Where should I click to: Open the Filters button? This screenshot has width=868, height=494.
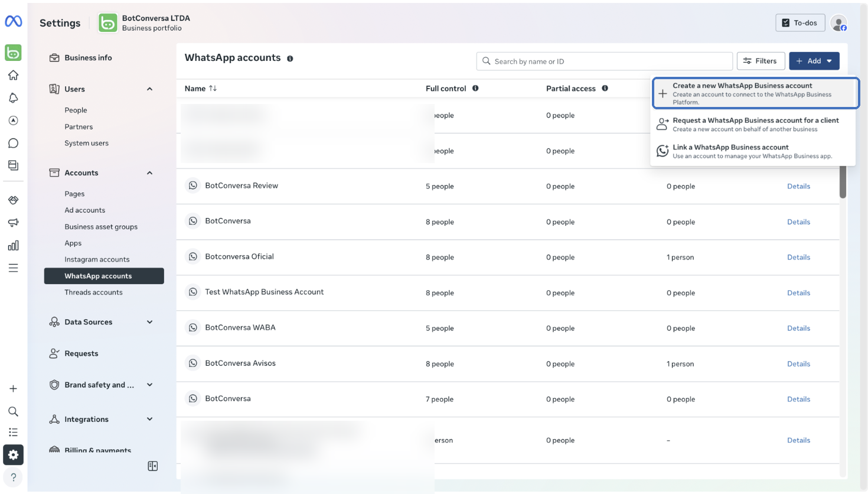click(x=761, y=61)
